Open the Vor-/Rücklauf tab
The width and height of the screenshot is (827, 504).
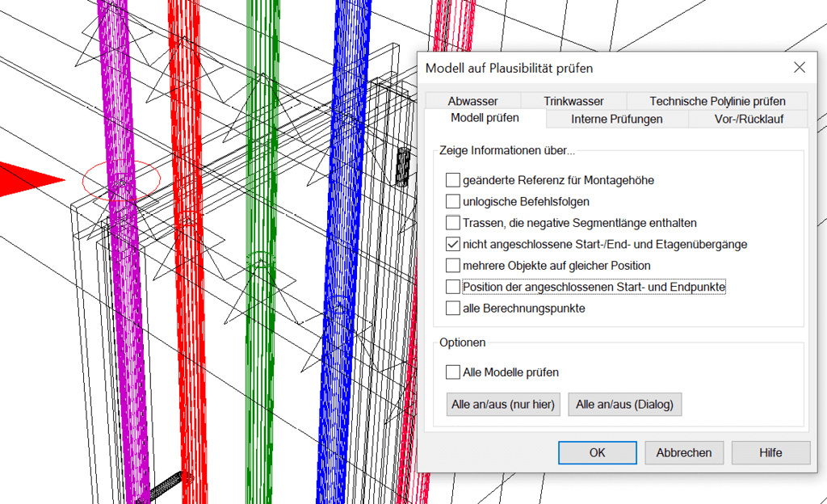[749, 119]
